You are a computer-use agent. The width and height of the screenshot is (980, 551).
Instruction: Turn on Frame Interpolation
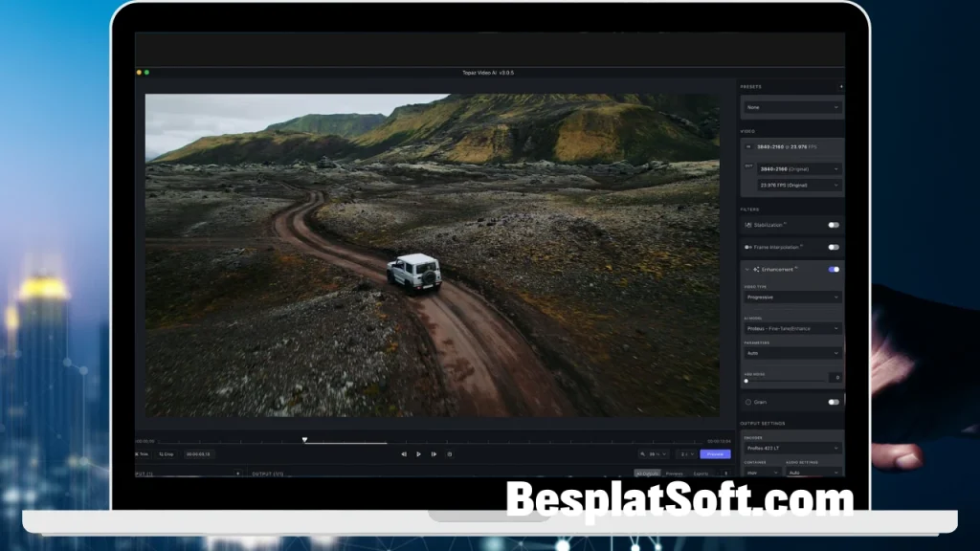coord(834,247)
